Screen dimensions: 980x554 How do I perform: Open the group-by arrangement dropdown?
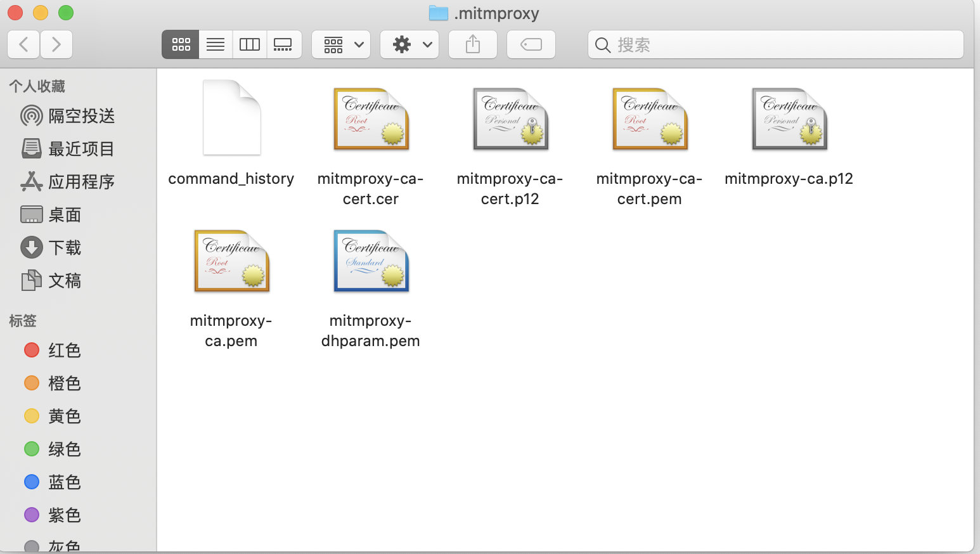tap(341, 44)
